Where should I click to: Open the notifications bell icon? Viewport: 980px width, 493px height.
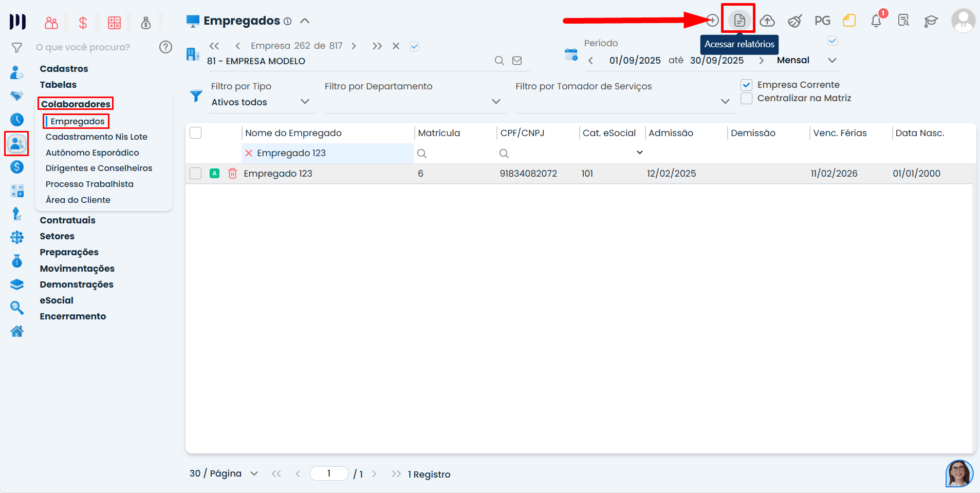(876, 21)
